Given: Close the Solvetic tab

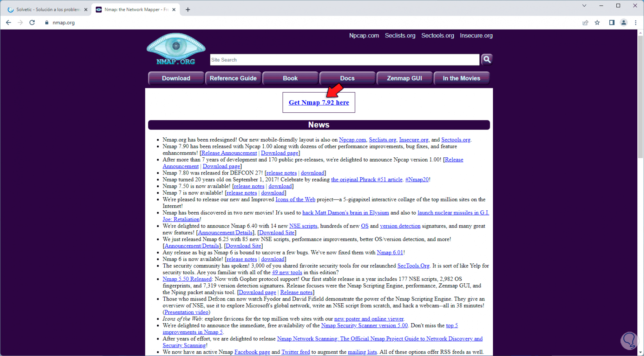Looking at the screenshot, I should click(86, 9).
